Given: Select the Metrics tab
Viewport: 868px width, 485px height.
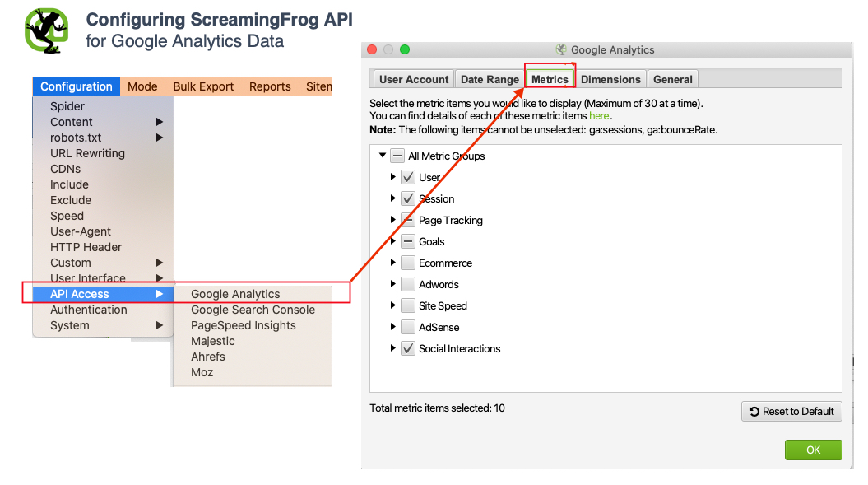Looking at the screenshot, I should point(550,79).
